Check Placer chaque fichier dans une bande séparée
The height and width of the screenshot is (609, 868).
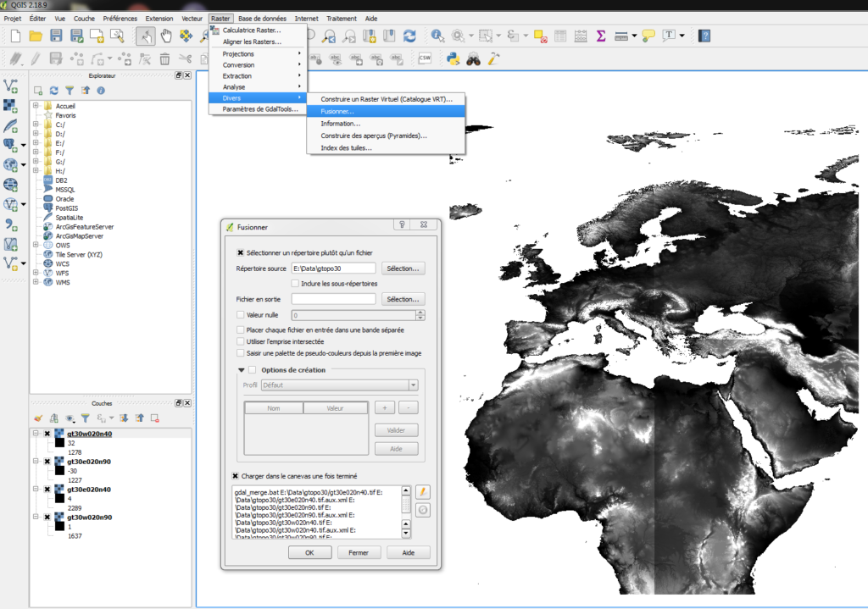click(240, 329)
